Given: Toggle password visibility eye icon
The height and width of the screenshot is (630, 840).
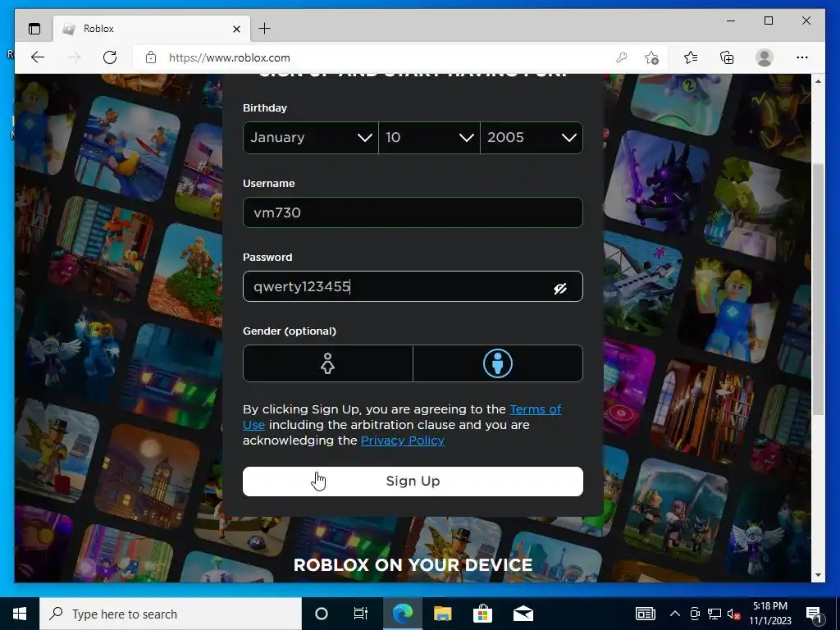Looking at the screenshot, I should pyautogui.click(x=559, y=289).
